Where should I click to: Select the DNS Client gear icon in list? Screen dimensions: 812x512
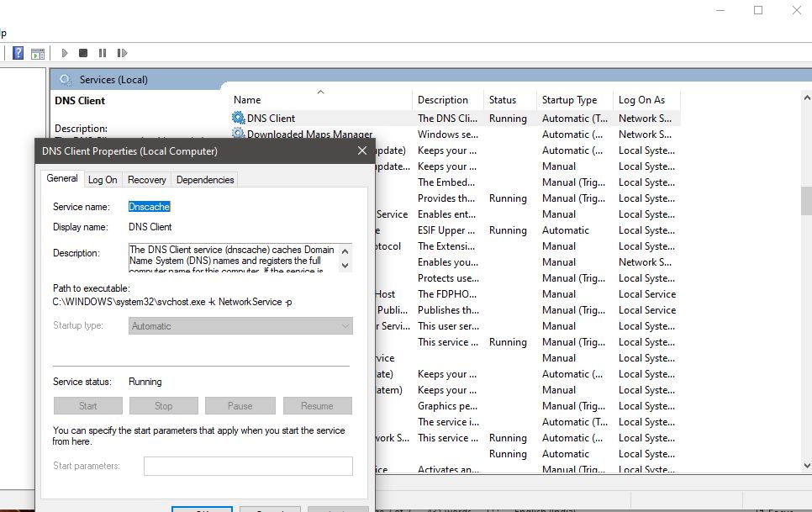click(238, 118)
